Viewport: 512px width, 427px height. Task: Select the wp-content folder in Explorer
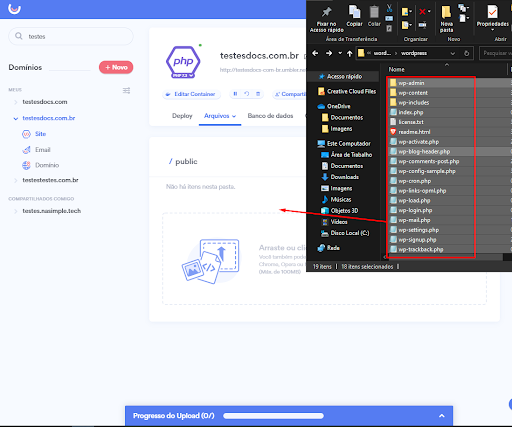point(409,93)
